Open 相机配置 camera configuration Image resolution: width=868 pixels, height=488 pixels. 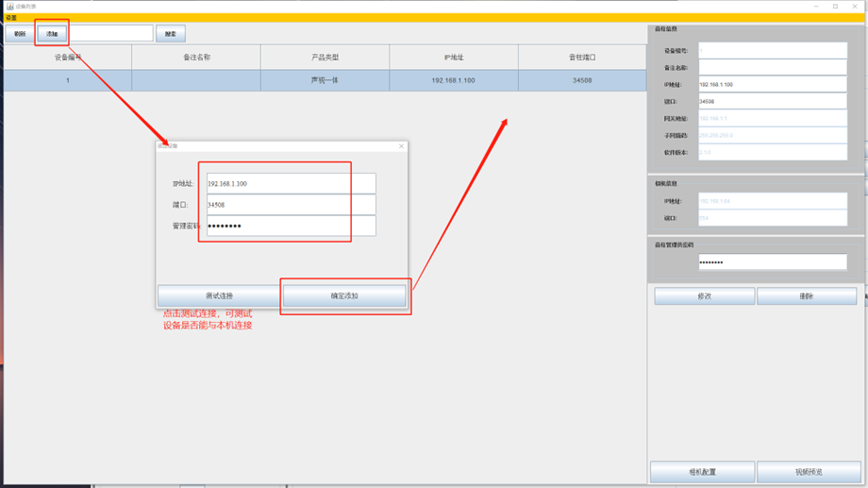click(702, 472)
